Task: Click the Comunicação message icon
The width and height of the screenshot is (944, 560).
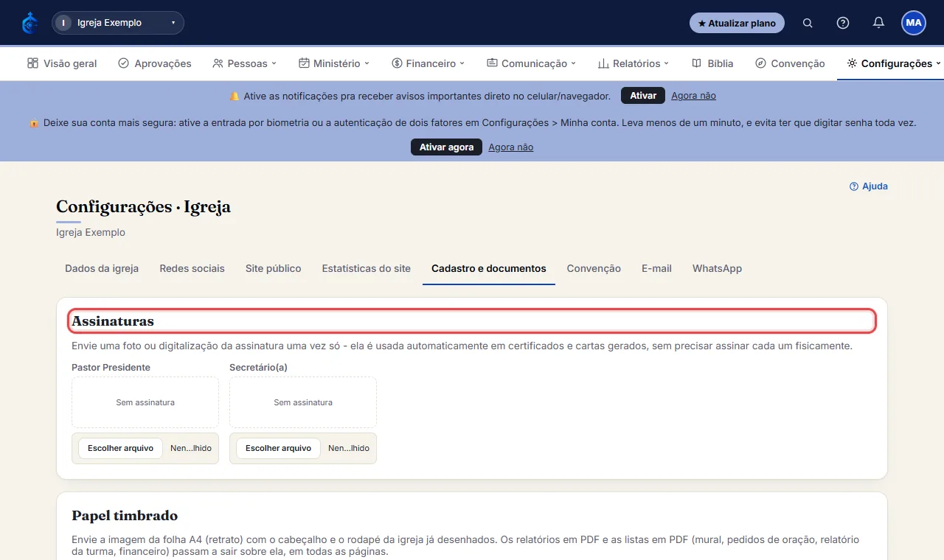Action: (x=492, y=63)
